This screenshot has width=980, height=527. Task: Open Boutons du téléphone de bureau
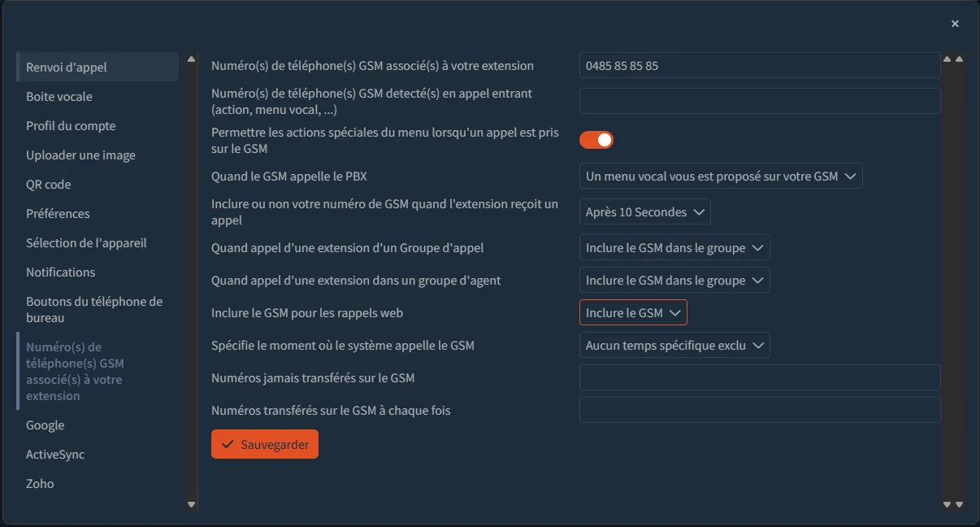pos(98,309)
